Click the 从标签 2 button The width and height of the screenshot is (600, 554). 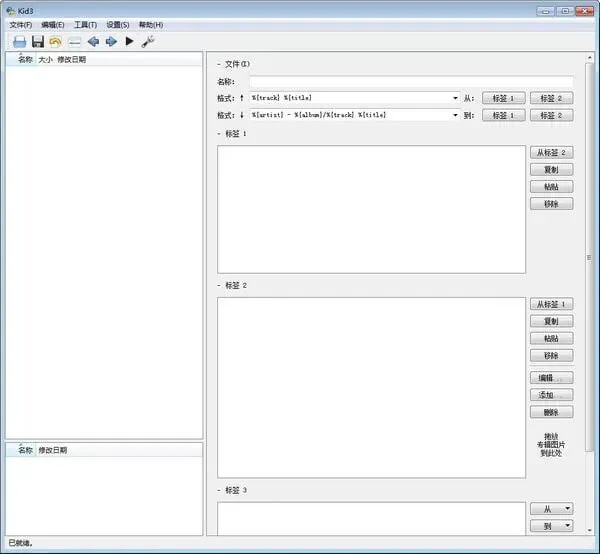pyautogui.click(x=551, y=153)
